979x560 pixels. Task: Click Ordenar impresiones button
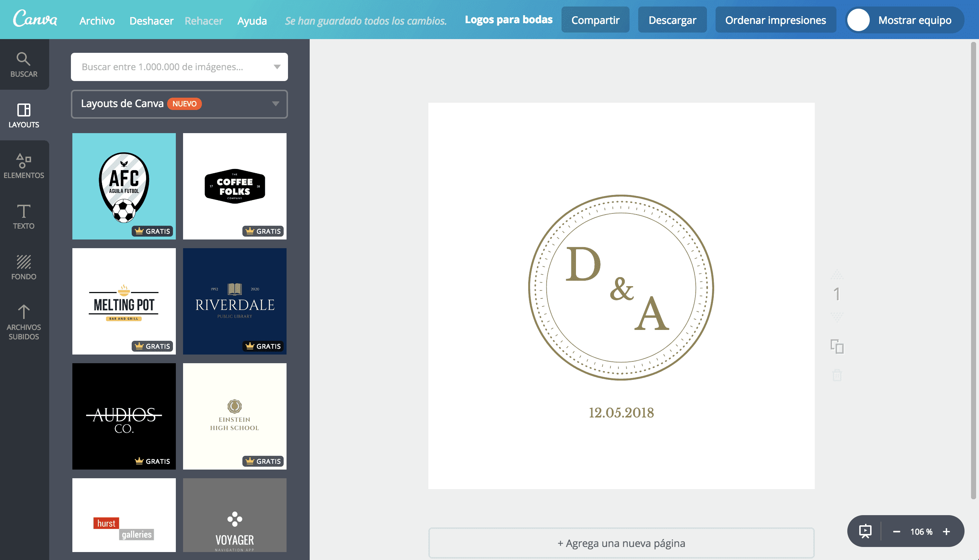click(x=775, y=20)
